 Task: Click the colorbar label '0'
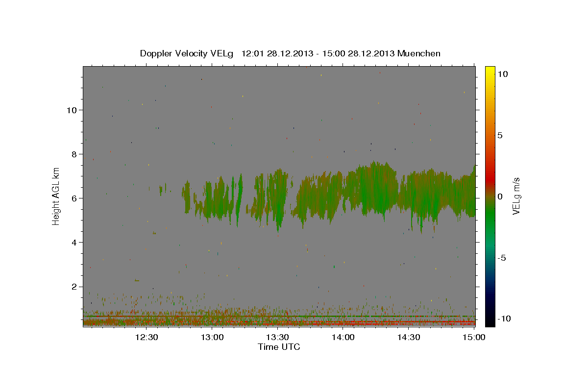500,196
